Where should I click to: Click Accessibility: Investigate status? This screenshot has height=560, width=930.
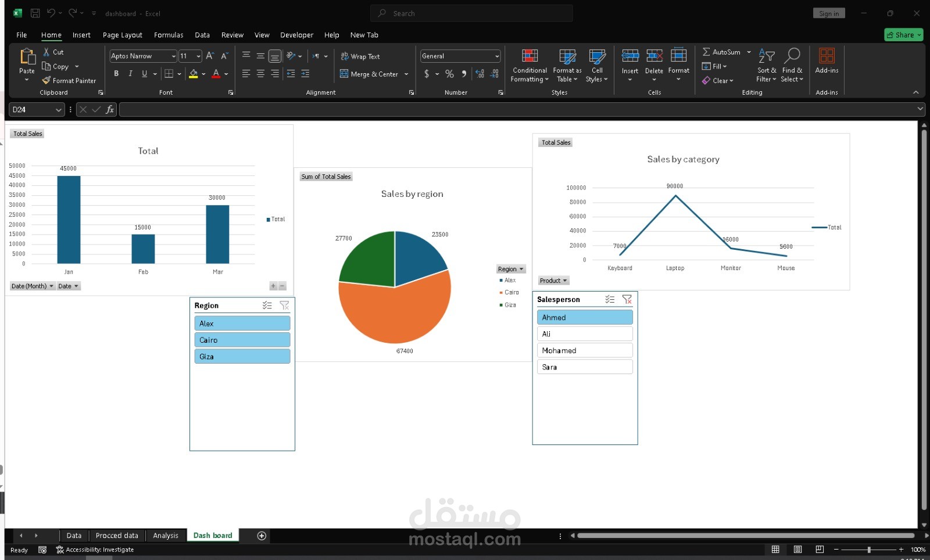[x=95, y=550]
